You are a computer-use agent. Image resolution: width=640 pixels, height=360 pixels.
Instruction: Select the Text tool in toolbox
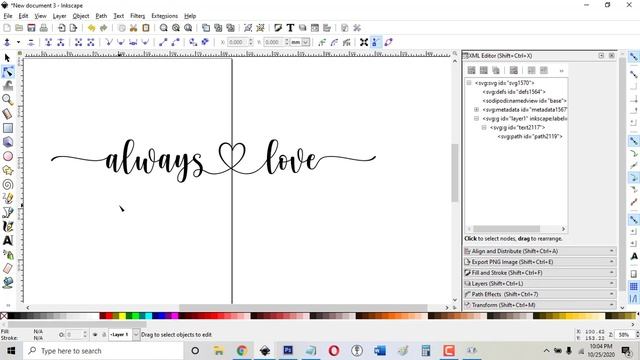click(x=7, y=240)
